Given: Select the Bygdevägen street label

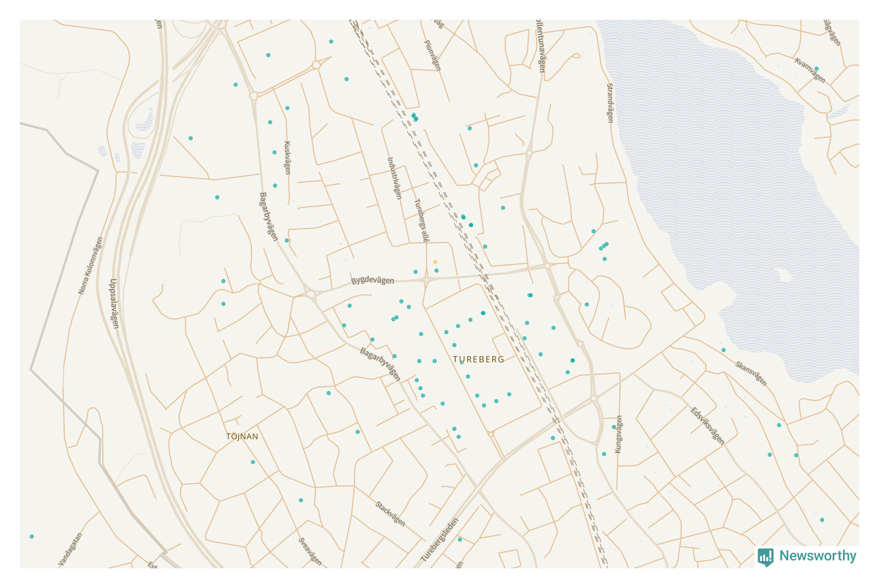Looking at the screenshot, I should point(373,281).
